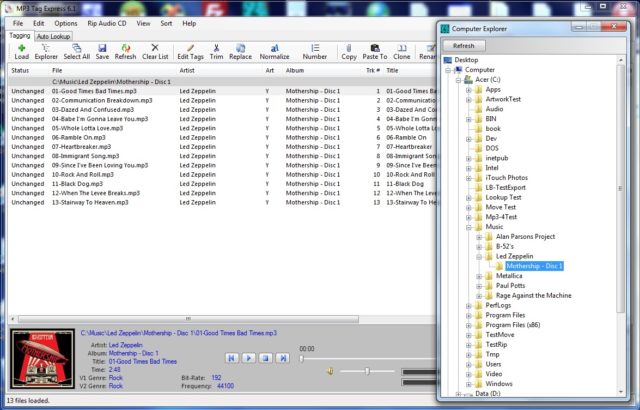Play the loaded track
Image resolution: width=640 pixels, height=410 pixels.
[248, 358]
